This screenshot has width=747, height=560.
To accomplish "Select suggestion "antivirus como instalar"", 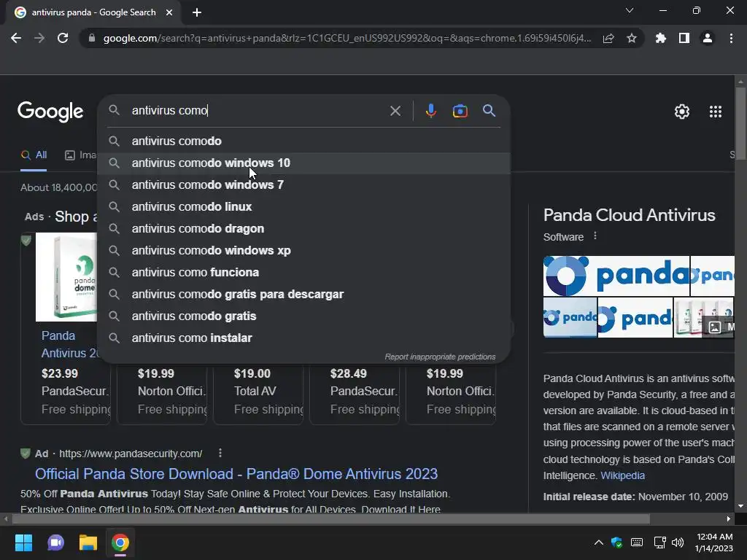I will click(304, 338).
